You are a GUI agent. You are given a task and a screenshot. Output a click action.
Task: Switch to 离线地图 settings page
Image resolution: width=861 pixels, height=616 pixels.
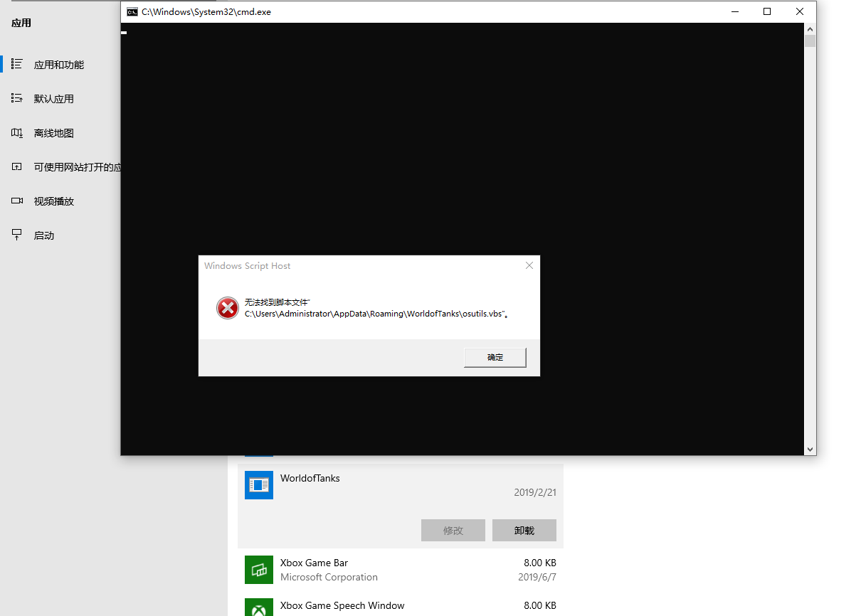pyautogui.click(x=54, y=133)
